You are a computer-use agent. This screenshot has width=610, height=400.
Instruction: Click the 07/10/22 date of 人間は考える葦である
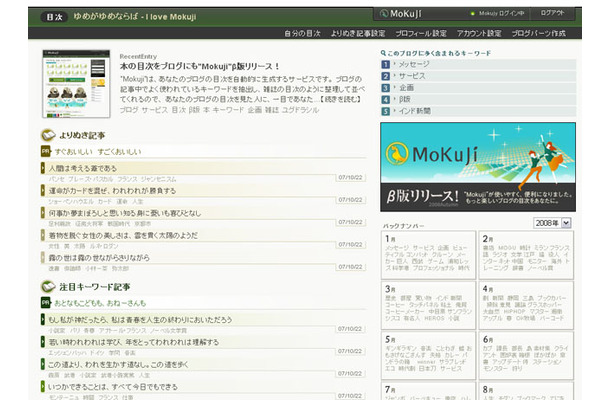(350, 177)
